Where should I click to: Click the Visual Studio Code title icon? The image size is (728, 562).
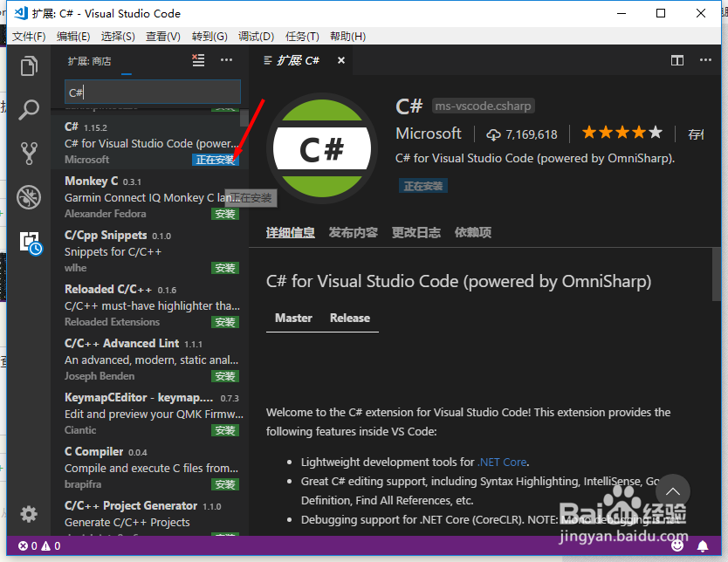coord(21,13)
